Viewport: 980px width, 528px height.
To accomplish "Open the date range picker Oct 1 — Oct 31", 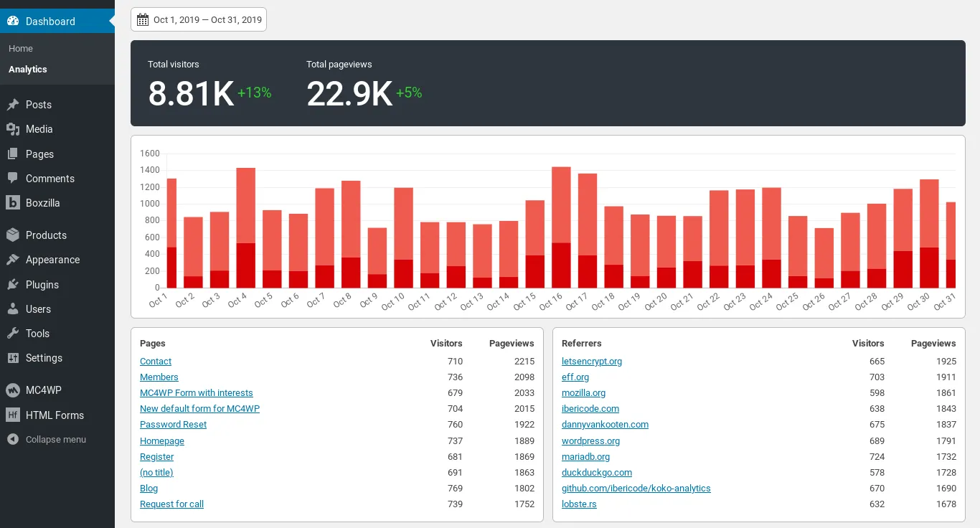I will pos(198,19).
